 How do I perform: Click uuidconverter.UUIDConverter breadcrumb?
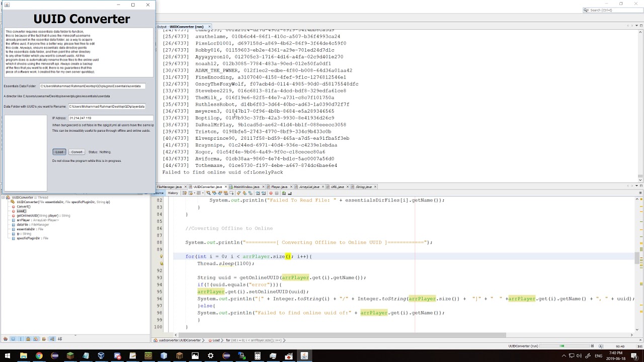click(180, 340)
